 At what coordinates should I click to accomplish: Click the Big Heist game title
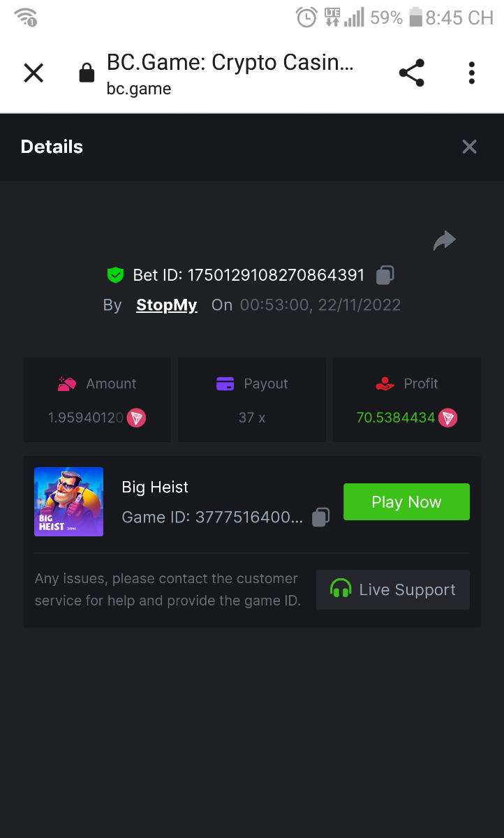tap(155, 487)
